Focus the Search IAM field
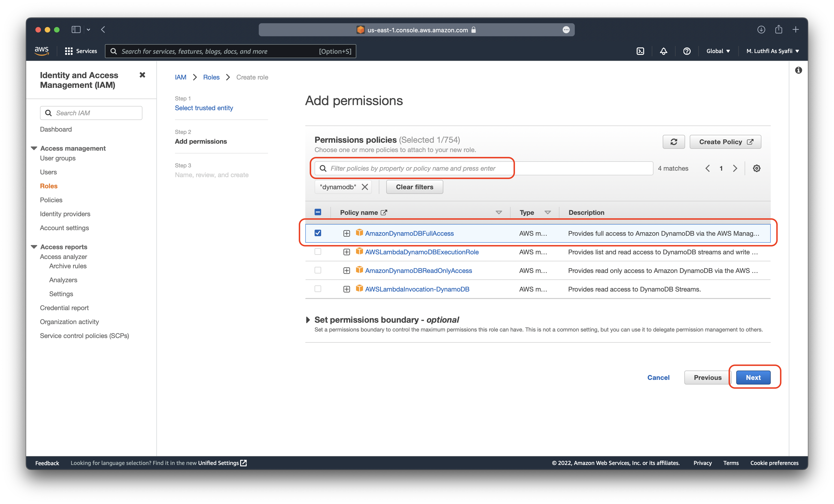 click(x=91, y=113)
